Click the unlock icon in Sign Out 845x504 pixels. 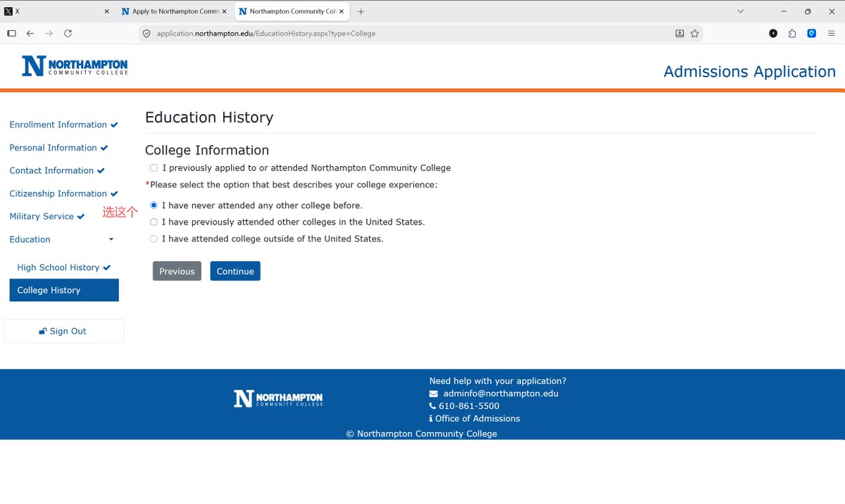[x=43, y=332]
